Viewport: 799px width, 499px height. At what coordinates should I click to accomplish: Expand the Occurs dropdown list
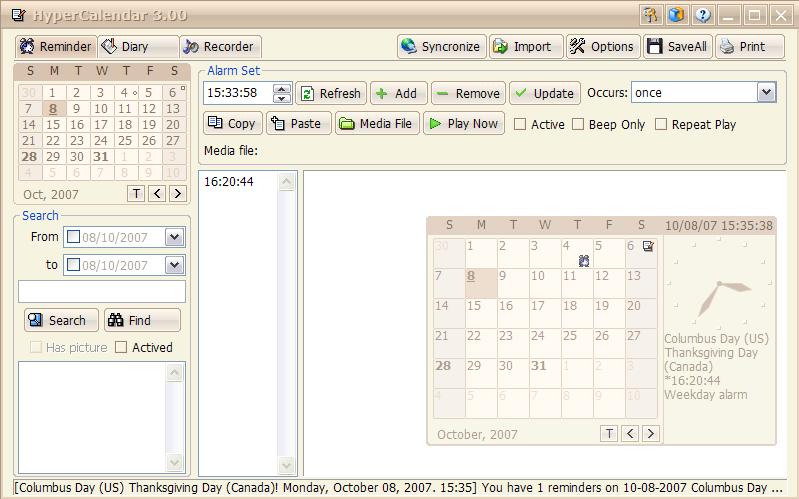766,92
